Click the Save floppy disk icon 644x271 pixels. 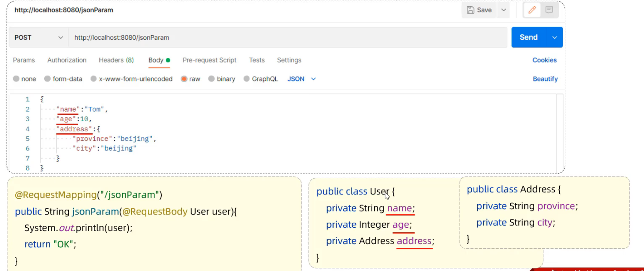470,10
